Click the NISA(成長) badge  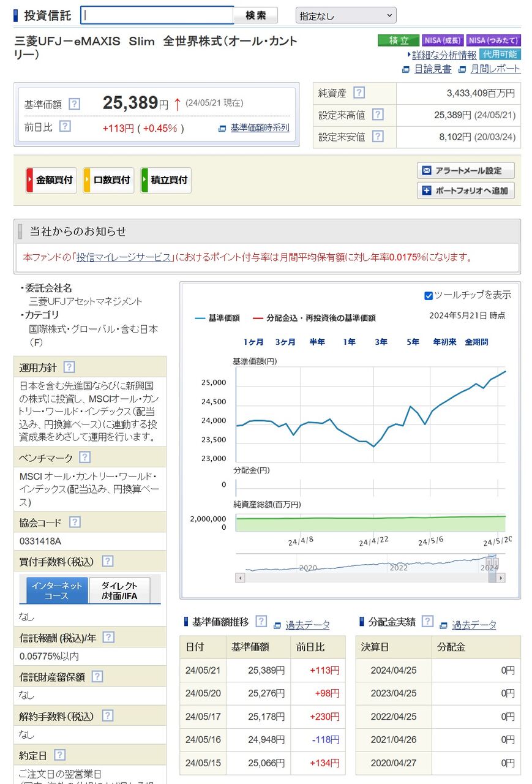pos(443,40)
